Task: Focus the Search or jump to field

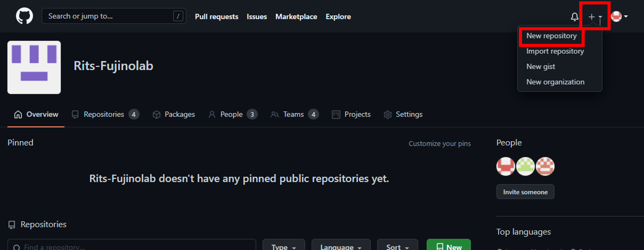Action: pos(114,16)
